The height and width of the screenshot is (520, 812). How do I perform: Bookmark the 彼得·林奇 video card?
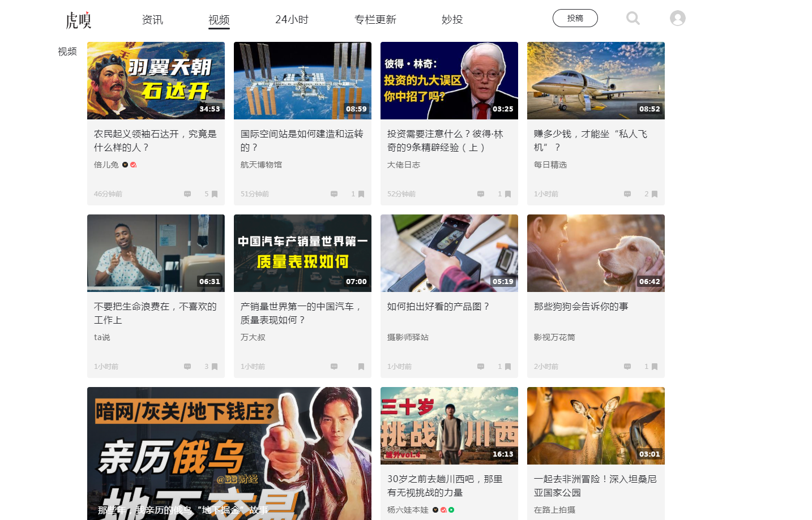pos(508,194)
